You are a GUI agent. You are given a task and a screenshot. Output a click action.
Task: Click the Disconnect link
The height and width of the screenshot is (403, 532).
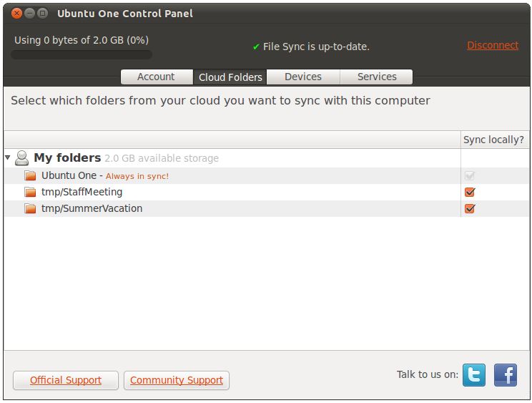click(493, 45)
